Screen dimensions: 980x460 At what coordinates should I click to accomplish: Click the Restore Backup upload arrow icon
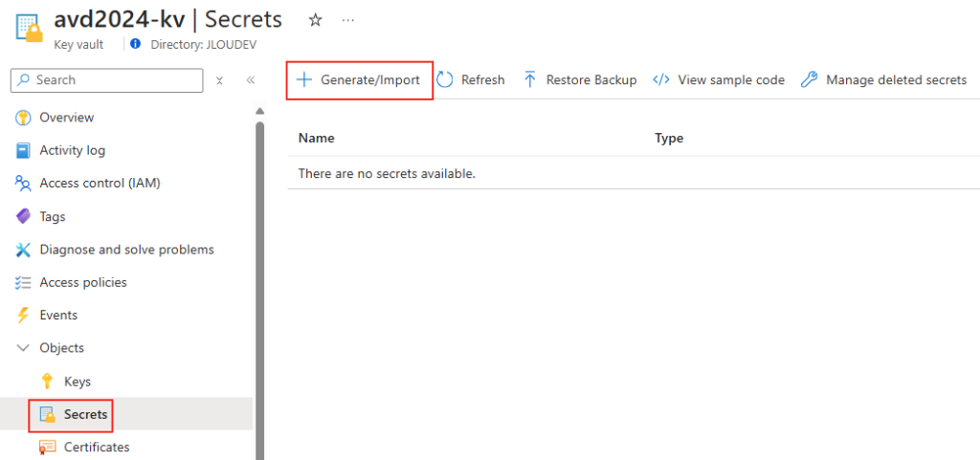(x=530, y=80)
